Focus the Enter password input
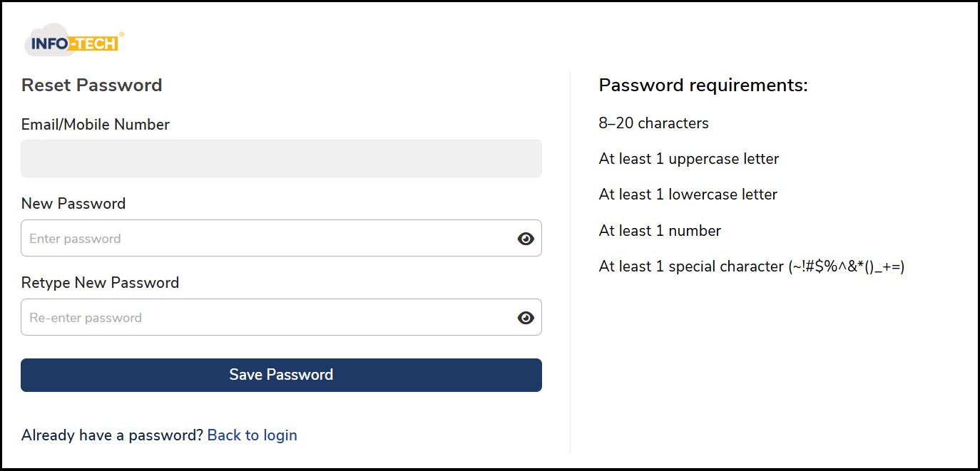This screenshot has height=471, width=980. 264,239
